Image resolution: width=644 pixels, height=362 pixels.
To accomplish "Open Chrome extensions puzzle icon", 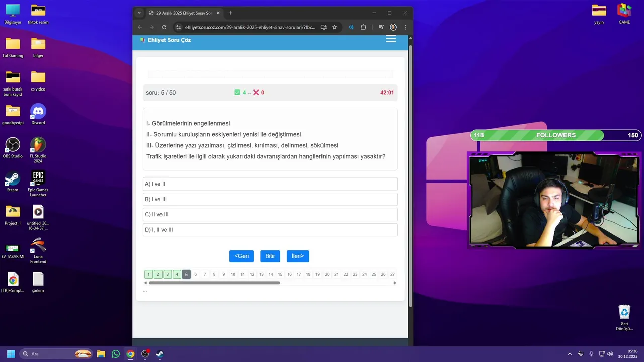I will tap(363, 27).
